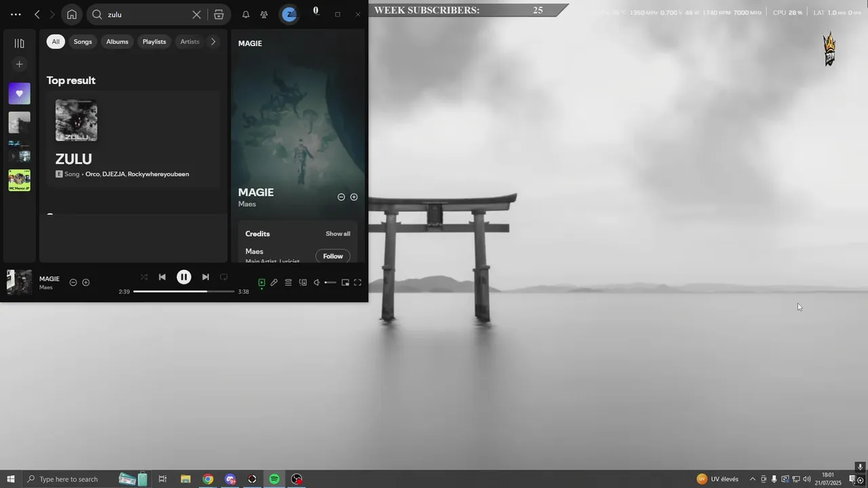Show lyrics with the microphone icon
The image size is (868, 488).
[x=274, y=283]
